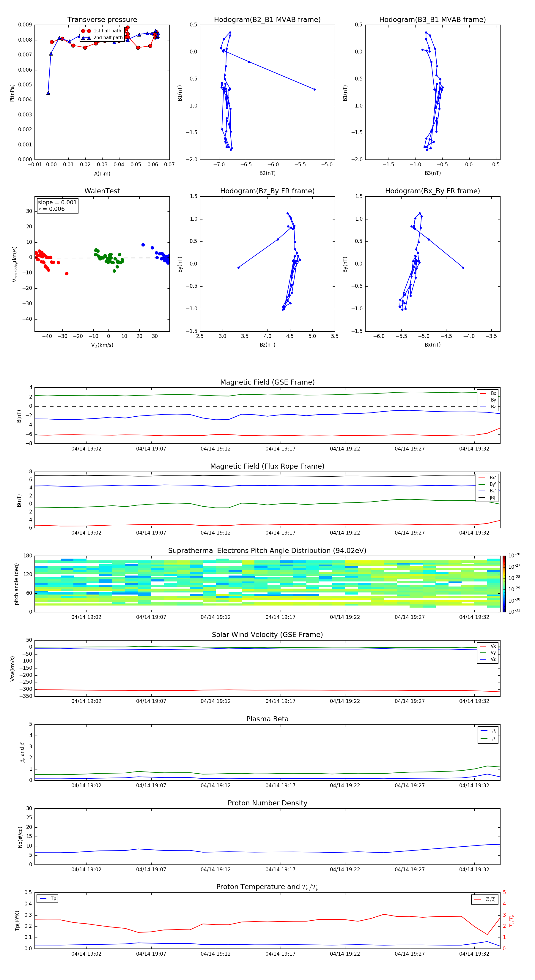
Task: Click the Suprathermal Electrons Pitch Angle Distribution title
Action: 267,551
